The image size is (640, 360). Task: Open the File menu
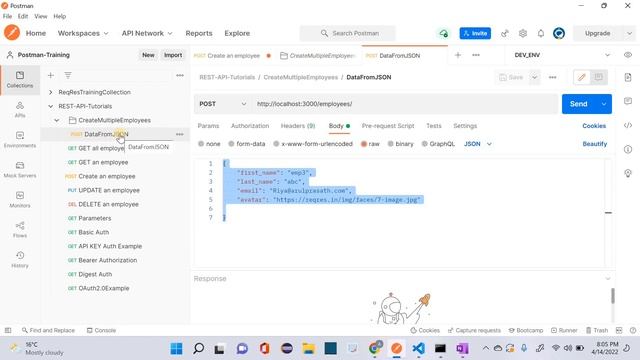7,16
